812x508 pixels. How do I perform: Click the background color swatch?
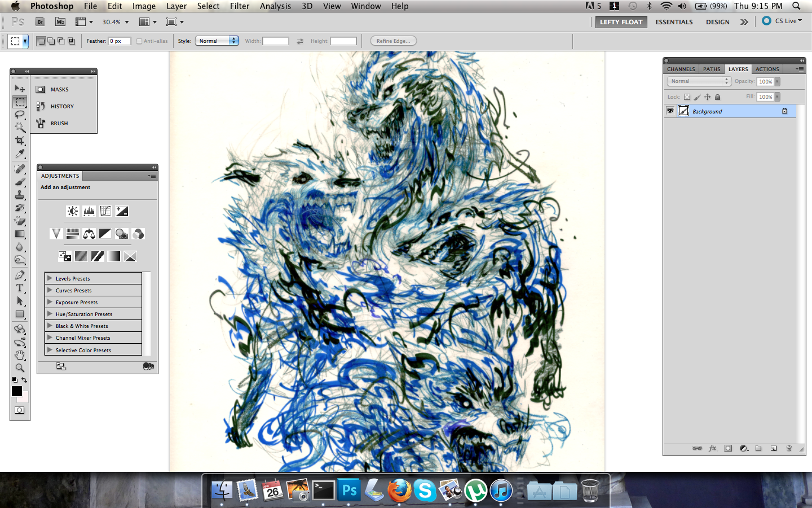pos(25,398)
